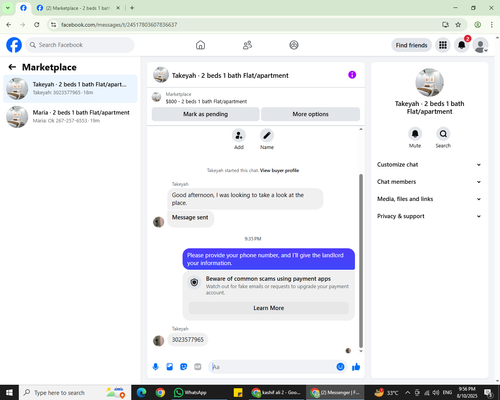Open the Home feed icon
The height and width of the screenshot is (400, 500).
click(x=200, y=45)
